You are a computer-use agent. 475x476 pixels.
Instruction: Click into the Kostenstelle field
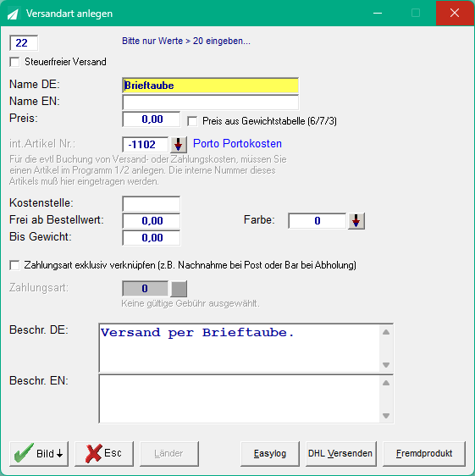[x=152, y=203]
